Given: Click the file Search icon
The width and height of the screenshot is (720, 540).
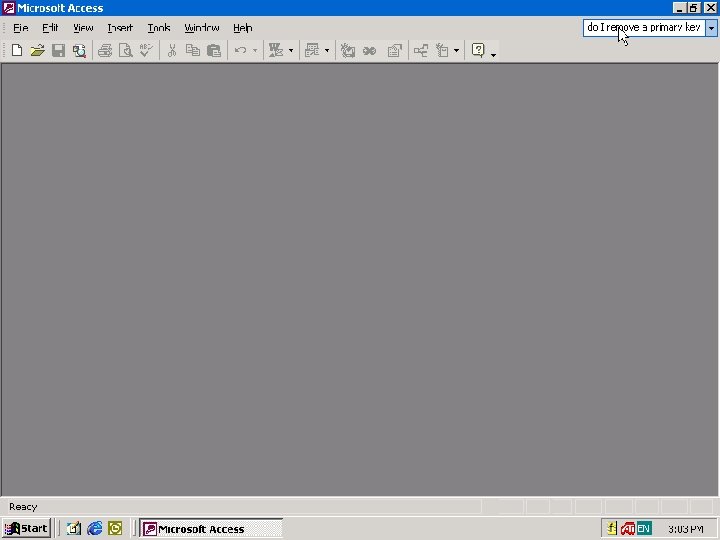Looking at the screenshot, I should tap(79, 50).
